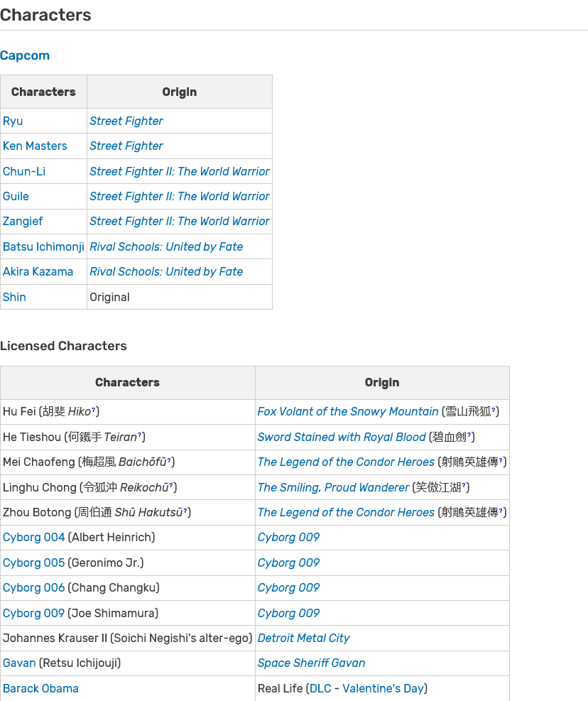The image size is (588, 701).
Task: Open Rival Schools link in Batsu Ichimonji row
Action: (x=166, y=246)
